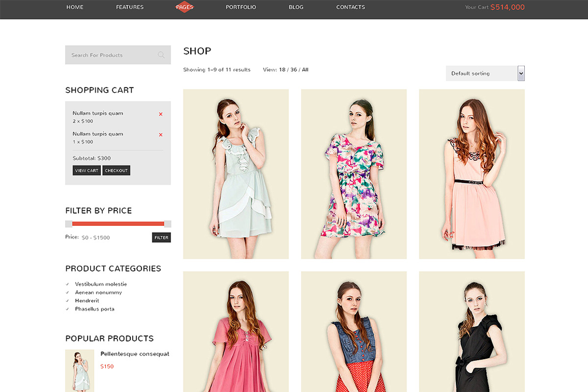This screenshot has height=392, width=588.
Task: Open the Portfolio menu
Action: tap(241, 7)
